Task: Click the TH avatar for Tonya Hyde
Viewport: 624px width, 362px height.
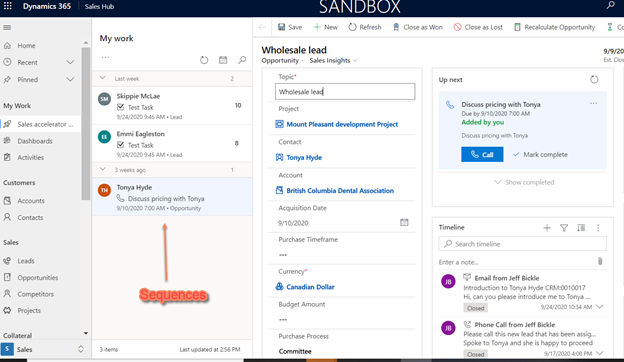Action: point(104,190)
